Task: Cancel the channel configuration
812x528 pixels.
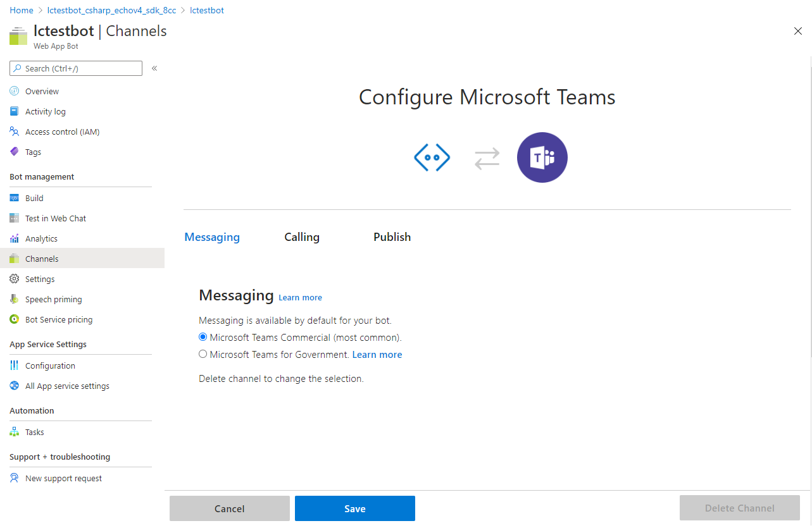Action: [229, 508]
